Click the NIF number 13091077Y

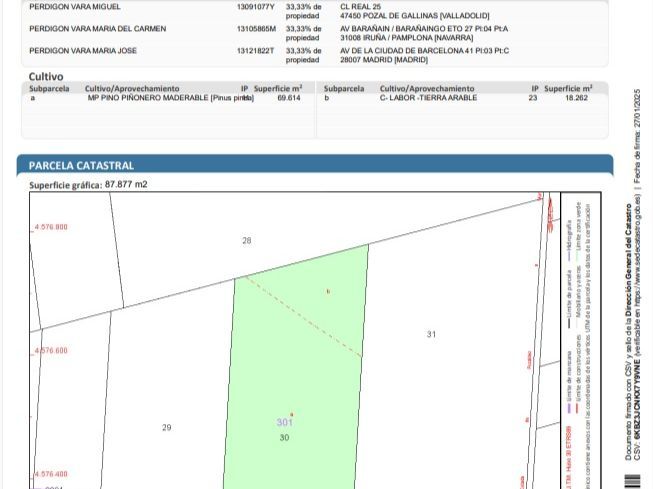(256, 7)
